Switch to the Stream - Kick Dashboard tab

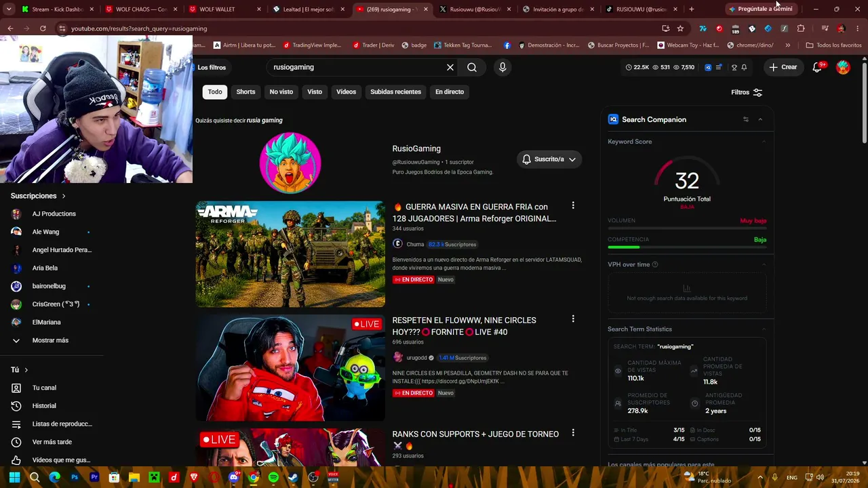tap(56, 9)
